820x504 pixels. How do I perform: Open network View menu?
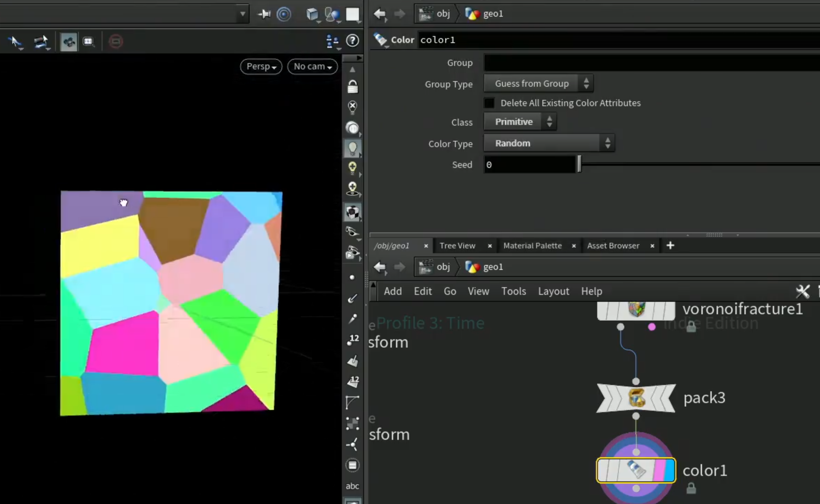pyautogui.click(x=478, y=291)
